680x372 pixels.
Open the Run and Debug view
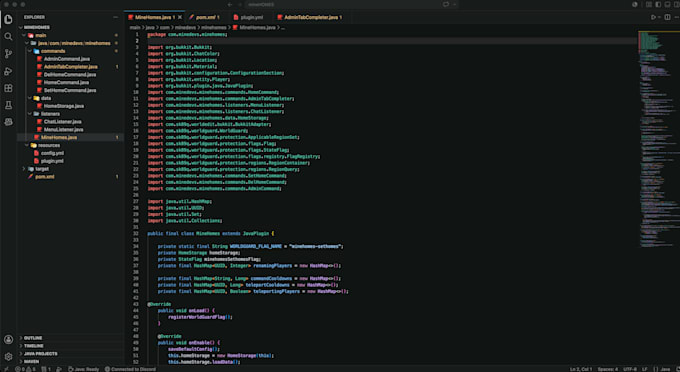[x=8, y=71]
